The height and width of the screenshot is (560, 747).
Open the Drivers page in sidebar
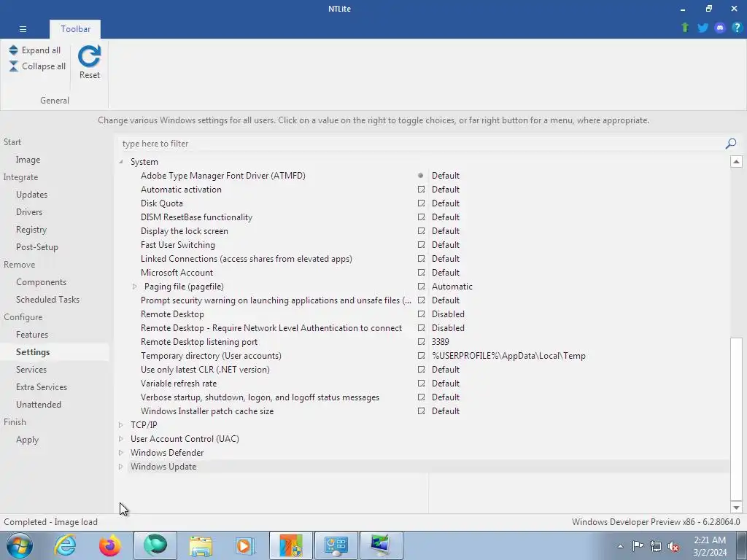(x=29, y=212)
